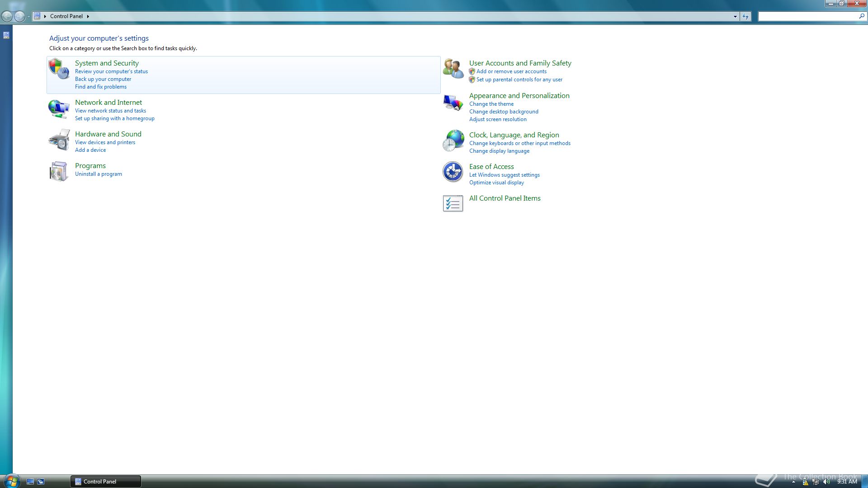Click the shield icon beside Set up parental controls
This screenshot has width=868, height=488.
pos(472,80)
